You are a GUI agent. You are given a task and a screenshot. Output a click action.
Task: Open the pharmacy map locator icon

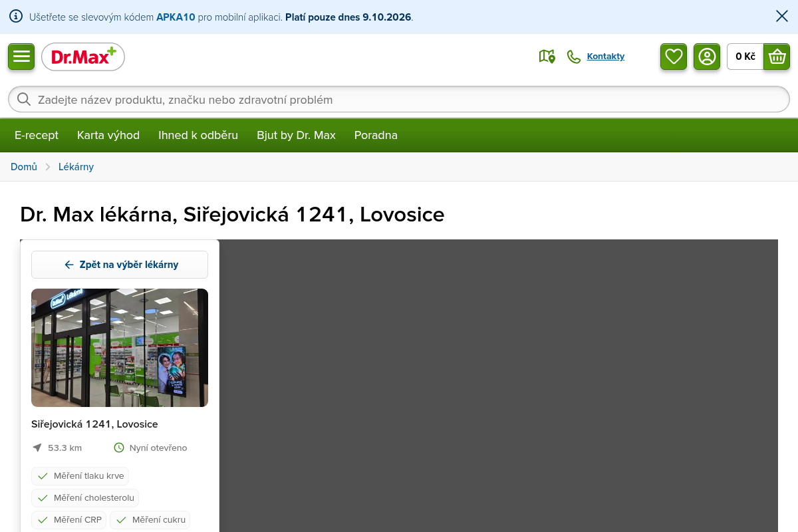pyautogui.click(x=547, y=57)
